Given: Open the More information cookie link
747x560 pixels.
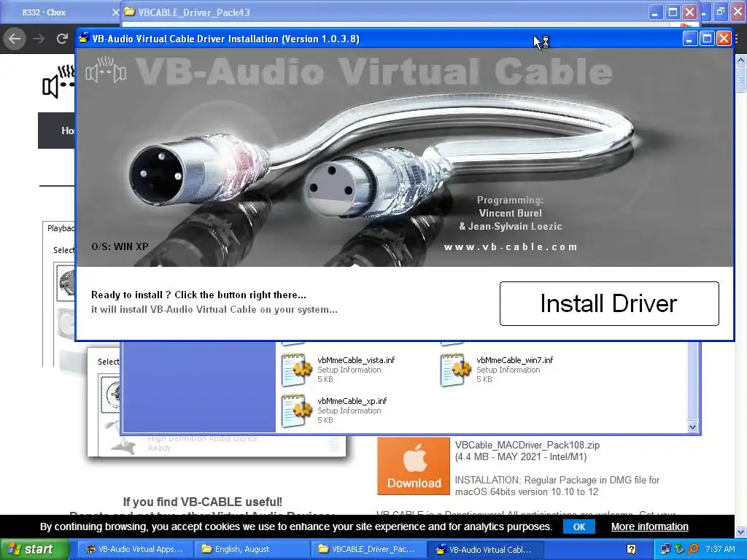Looking at the screenshot, I should point(649,526).
